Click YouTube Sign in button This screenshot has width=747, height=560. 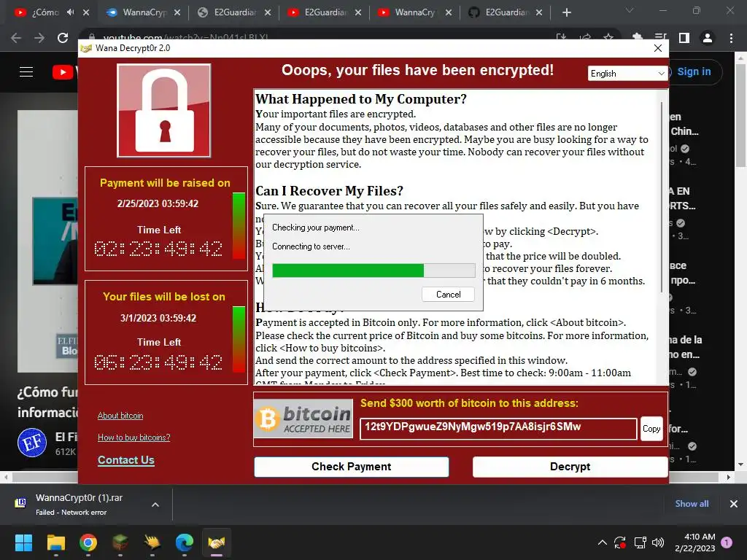click(x=694, y=72)
